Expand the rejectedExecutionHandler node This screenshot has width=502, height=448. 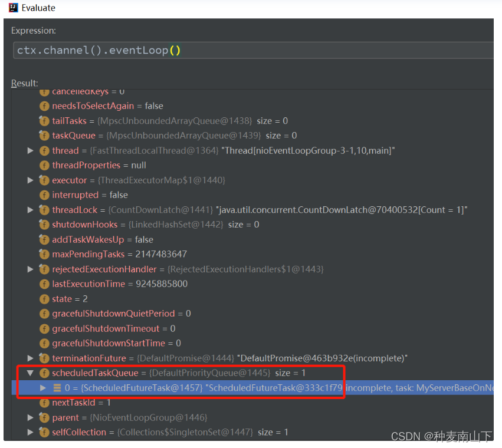point(31,269)
